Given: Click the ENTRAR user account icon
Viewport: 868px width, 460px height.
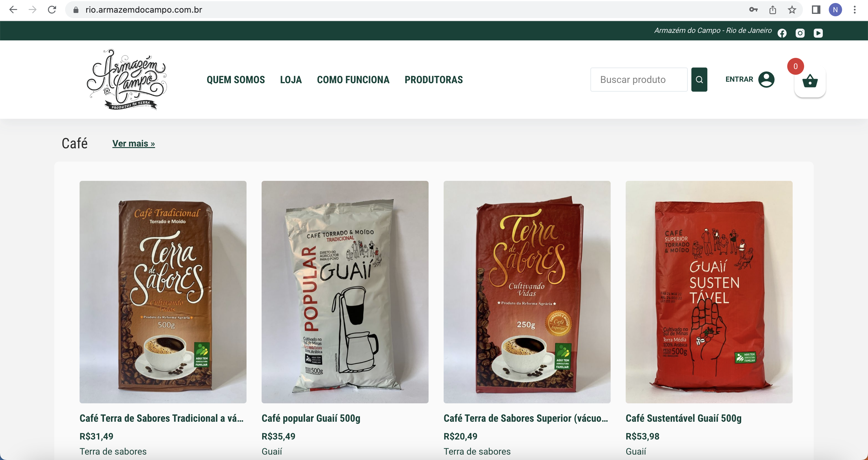Looking at the screenshot, I should 766,80.
